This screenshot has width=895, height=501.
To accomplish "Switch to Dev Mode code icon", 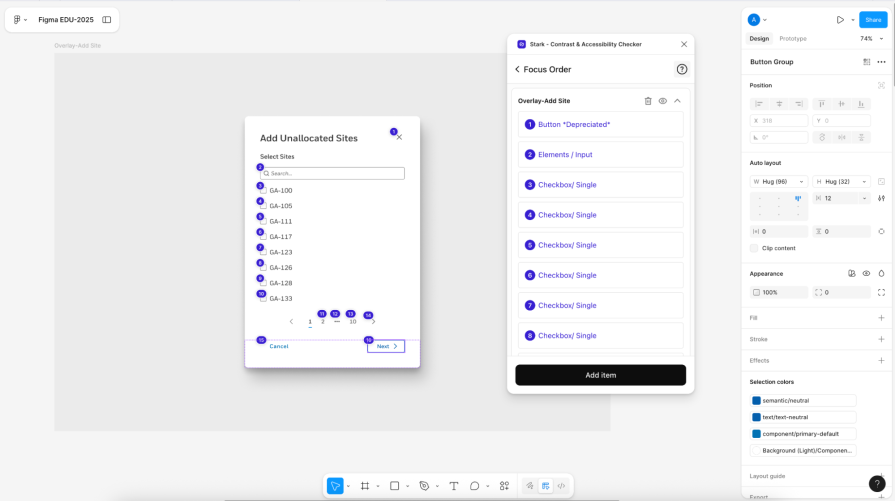I will coord(562,486).
